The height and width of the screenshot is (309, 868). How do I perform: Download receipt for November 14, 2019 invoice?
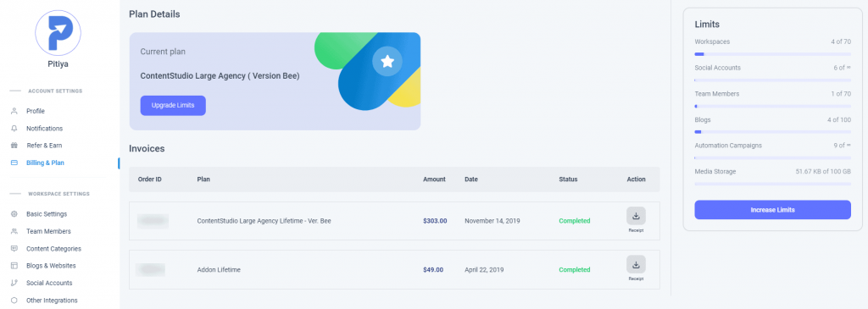click(x=636, y=216)
